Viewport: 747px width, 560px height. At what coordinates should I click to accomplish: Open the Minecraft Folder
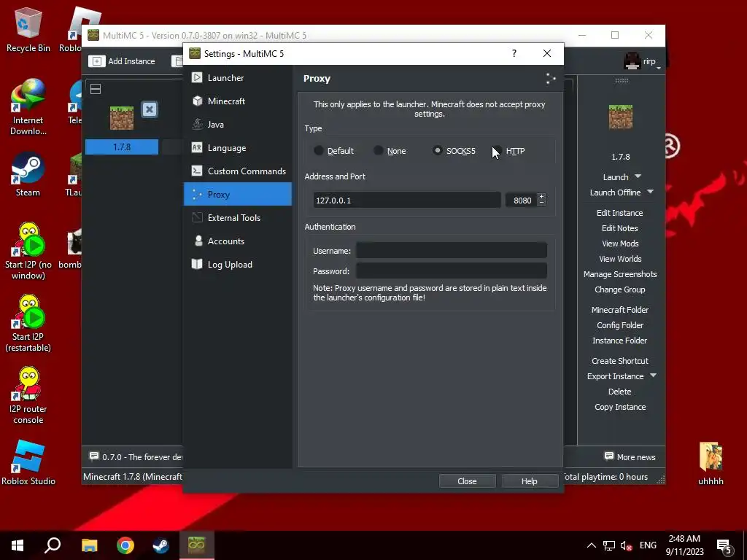pos(620,309)
